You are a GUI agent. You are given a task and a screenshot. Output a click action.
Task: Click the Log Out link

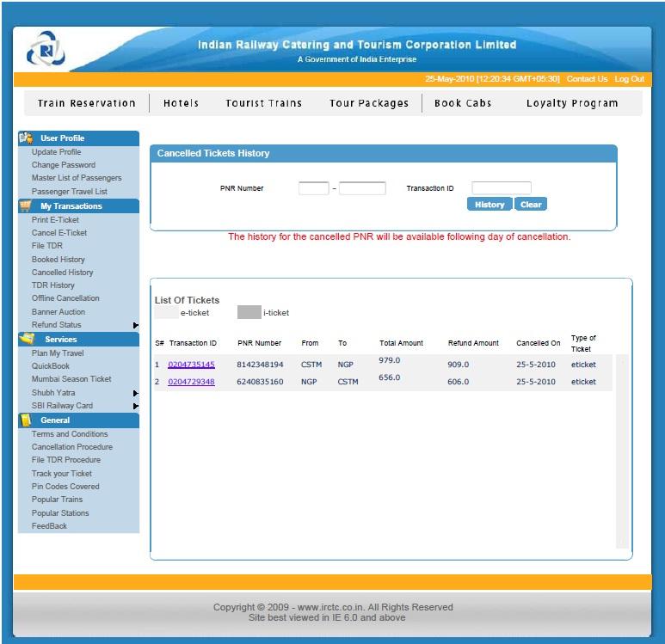point(629,79)
